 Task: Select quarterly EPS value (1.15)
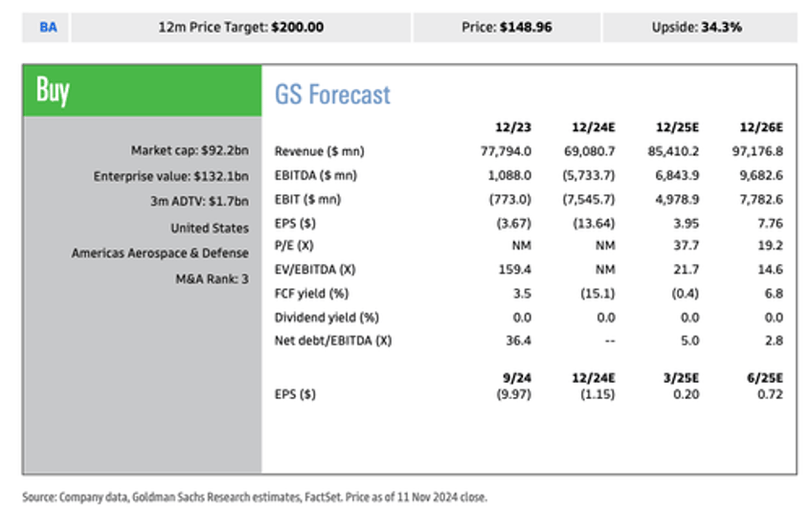coord(598,394)
